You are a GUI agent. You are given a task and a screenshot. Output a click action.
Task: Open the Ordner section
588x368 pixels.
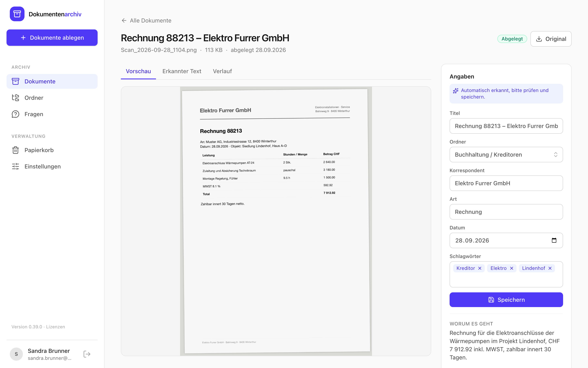pos(52,98)
